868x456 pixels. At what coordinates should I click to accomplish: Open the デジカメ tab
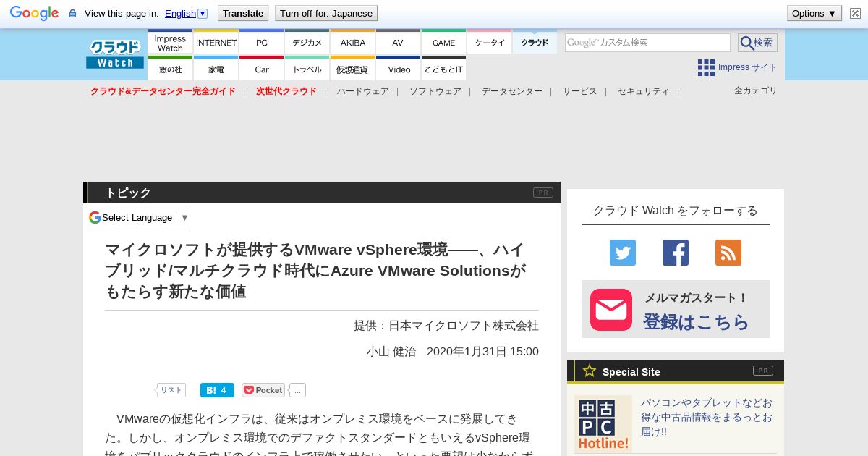[x=307, y=42]
